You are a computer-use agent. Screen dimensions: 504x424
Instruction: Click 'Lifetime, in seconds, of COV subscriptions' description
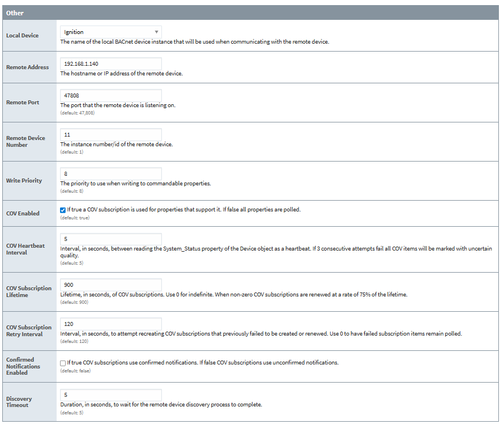click(234, 294)
